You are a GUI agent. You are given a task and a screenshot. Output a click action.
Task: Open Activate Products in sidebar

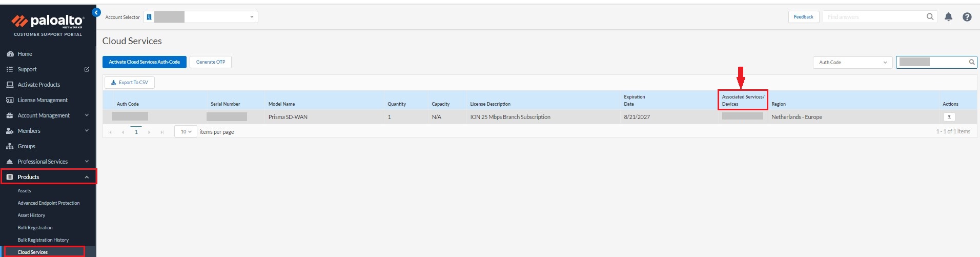click(38, 85)
